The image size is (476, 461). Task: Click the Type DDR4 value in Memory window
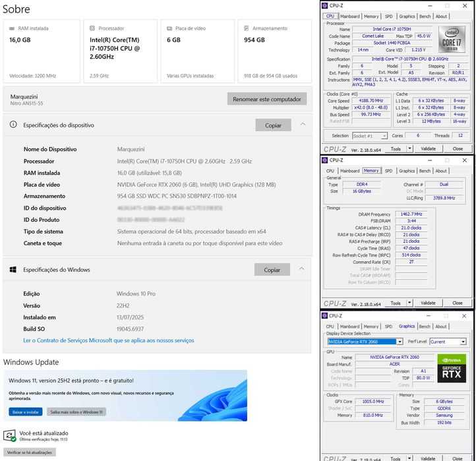362,185
